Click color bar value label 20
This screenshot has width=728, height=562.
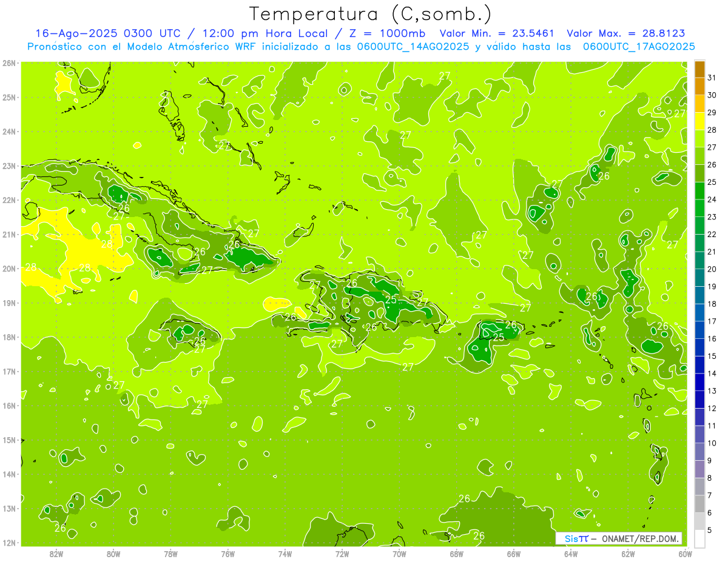coord(712,269)
